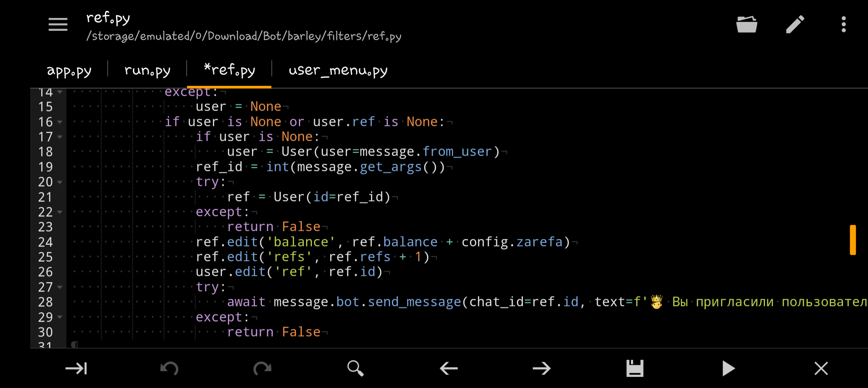
Task: Run the Python script with play icon
Action: pos(728,368)
